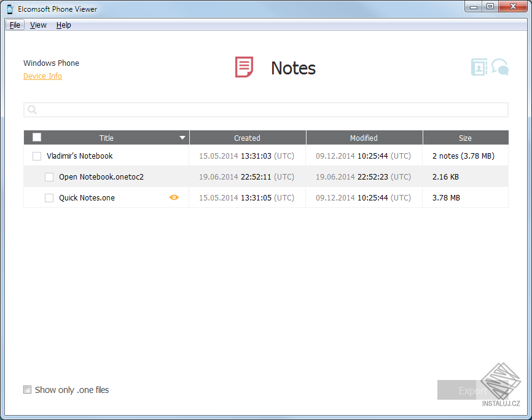532x420 pixels.
Task: Check the Quick Notes.one checkbox
Action: [x=49, y=198]
